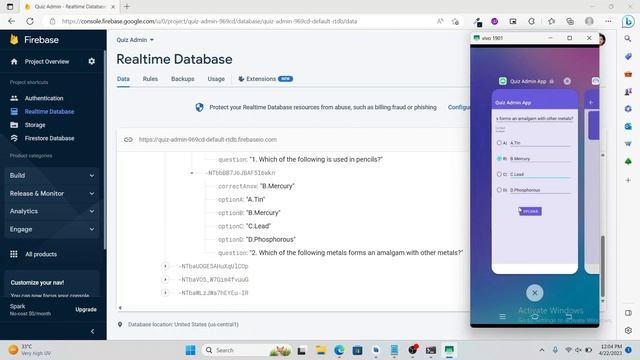Expand the Engage category
Image resolution: width=640 pixels, height=360 pixels.
(52, 229)
